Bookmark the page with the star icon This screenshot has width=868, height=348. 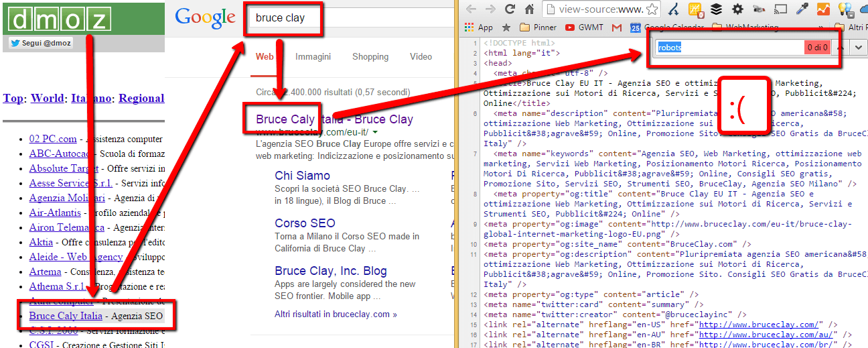pyautogui.click(x=652, y=9)
